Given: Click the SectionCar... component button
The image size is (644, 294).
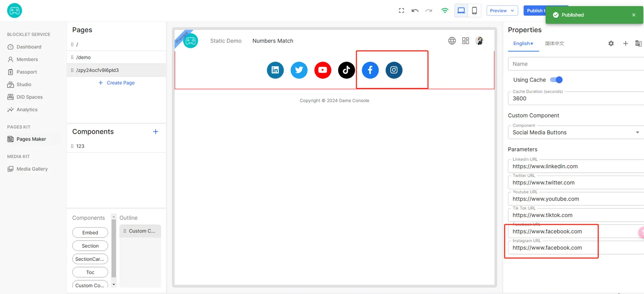Looking at the screenshot, I should [90, 259].
